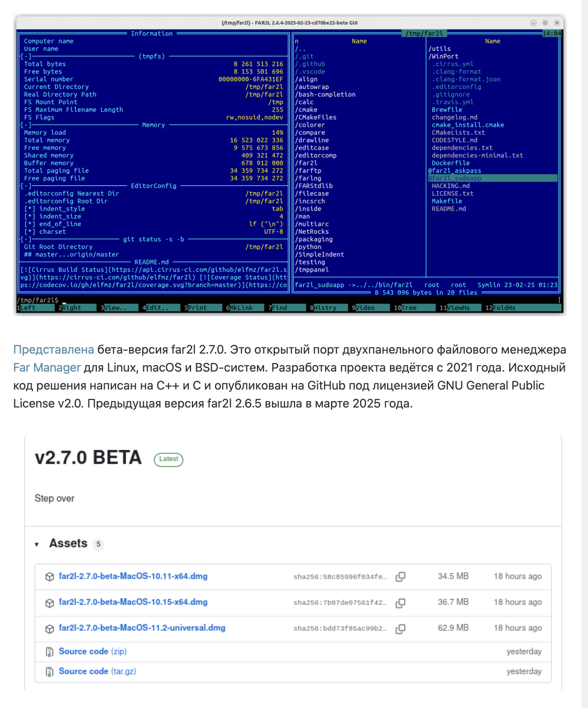Click package icon beside MacOS-10.15-x64.dmg
This screenshot has height=708, width=588.
pos(49,602)
